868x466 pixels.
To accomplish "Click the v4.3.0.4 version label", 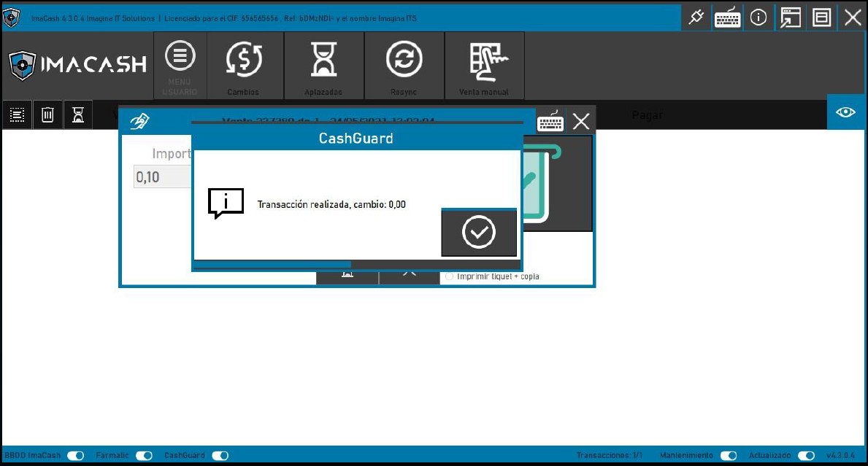I will tap(840, 456).
